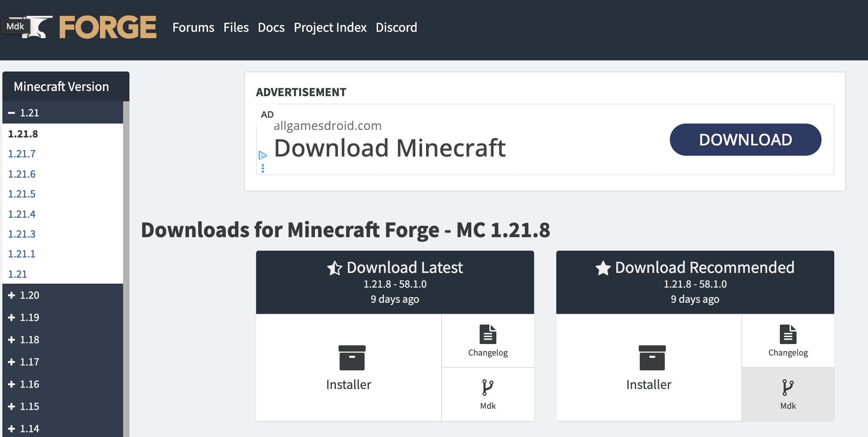The height and width of the screenshot is (437, 868).
Task: Open Changelog document icon under Download Latest
Action: coord(488,334)
